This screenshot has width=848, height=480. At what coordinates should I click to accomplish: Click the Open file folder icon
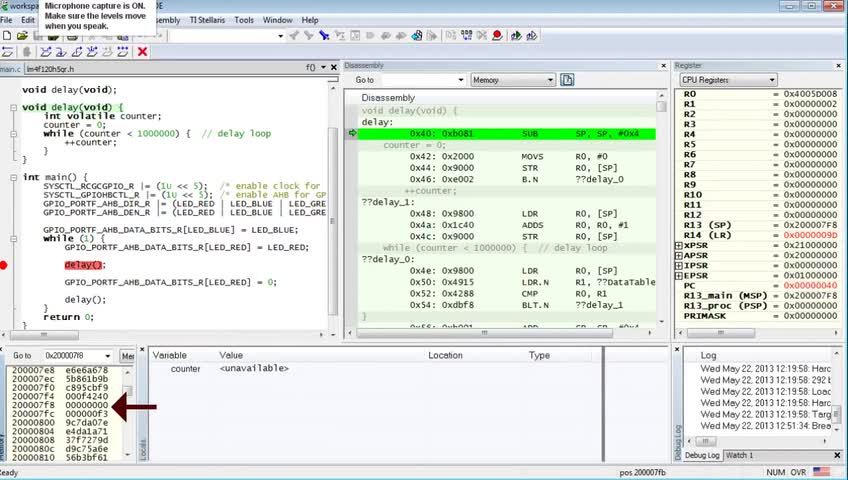click(x=21, y=35)
